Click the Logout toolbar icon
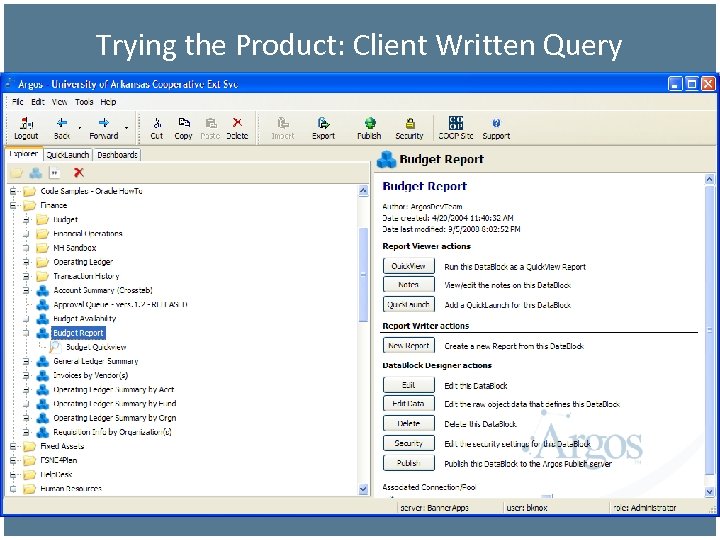Viewport: 720px width, 540px height. click(26, 124)
